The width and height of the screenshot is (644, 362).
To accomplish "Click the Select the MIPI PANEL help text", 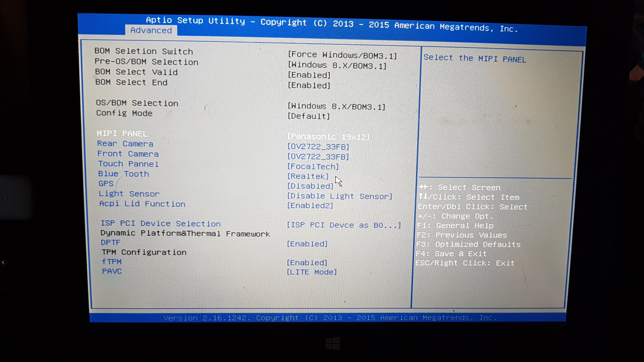I will (x=475, y=58).
